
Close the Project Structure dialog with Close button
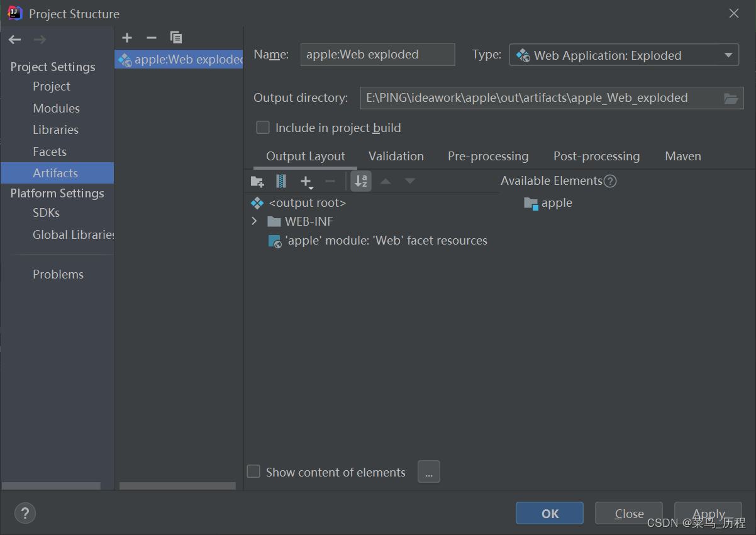point(628,513)
